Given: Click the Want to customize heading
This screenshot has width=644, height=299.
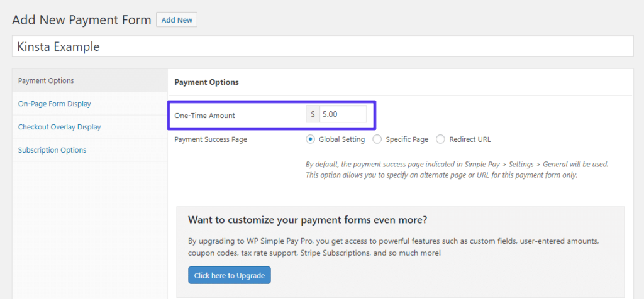Looking at the screenshot, I should 308,220.
